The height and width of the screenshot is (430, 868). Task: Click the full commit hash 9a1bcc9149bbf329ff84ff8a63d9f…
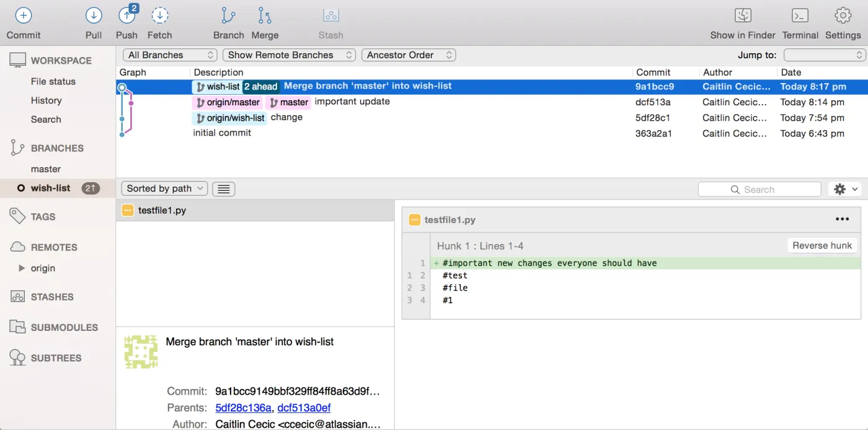pyautogui.click(x=298, y=392)
